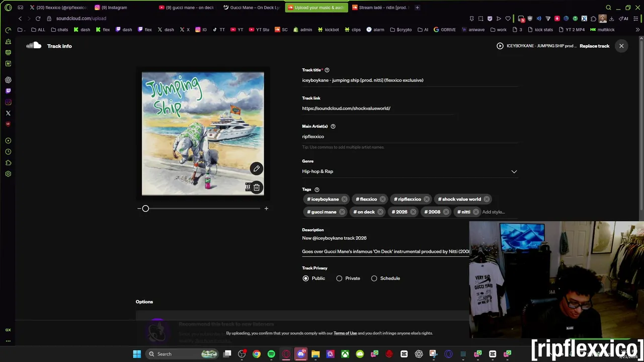This screenshot has height=362, width=644.
Task: Click the Description text area
Action: coord(385,245)
